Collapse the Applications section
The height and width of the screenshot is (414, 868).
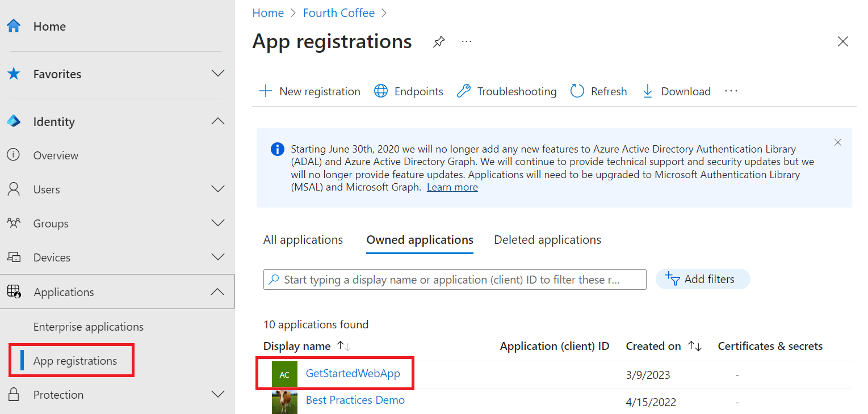(218, 292)
